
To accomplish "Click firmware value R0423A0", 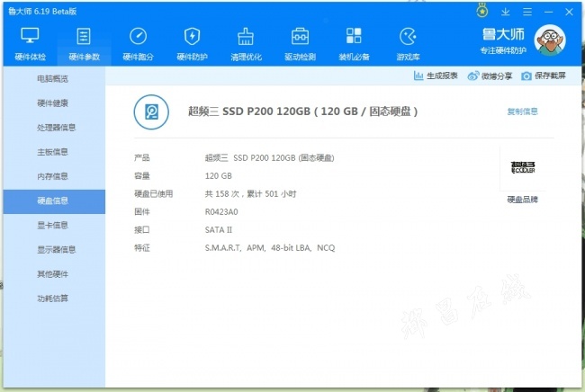I will pyautogui.click(x=221, y=211).
